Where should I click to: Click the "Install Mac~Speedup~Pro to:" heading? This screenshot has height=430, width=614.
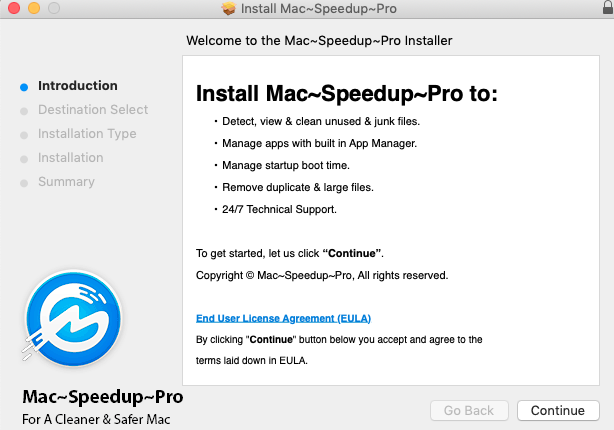point(346,94)
